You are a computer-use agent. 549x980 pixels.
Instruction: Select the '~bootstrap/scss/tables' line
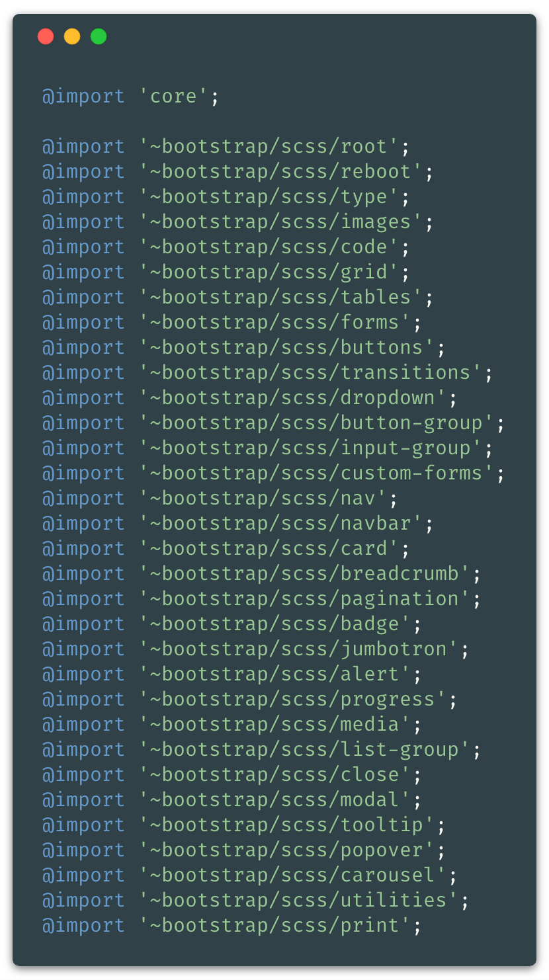point(238,298)
